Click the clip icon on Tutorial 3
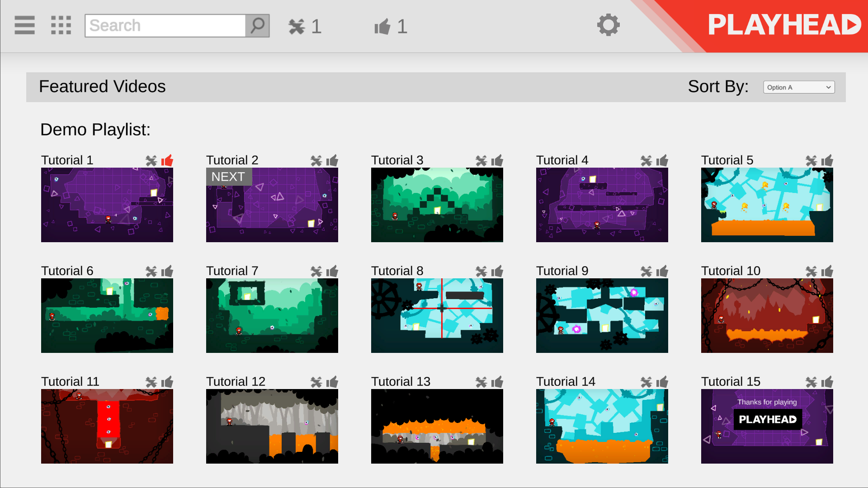 coord(481,160)
